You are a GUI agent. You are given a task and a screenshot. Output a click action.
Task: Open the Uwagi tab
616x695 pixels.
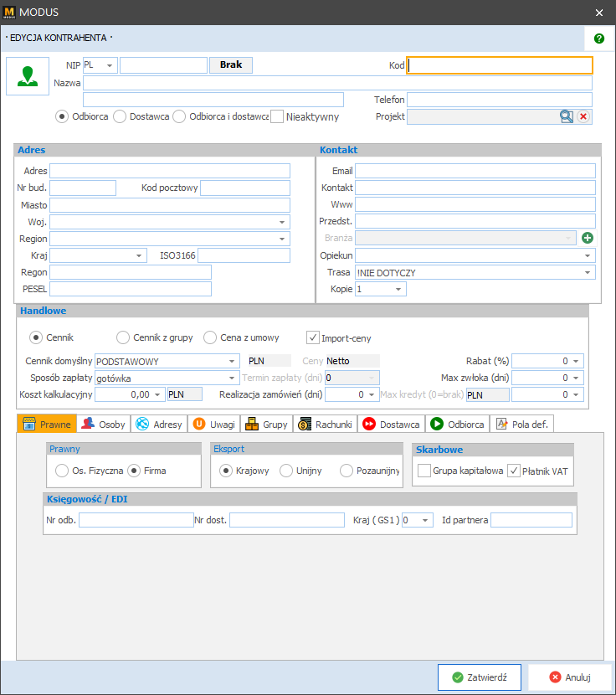coord(214,425)
